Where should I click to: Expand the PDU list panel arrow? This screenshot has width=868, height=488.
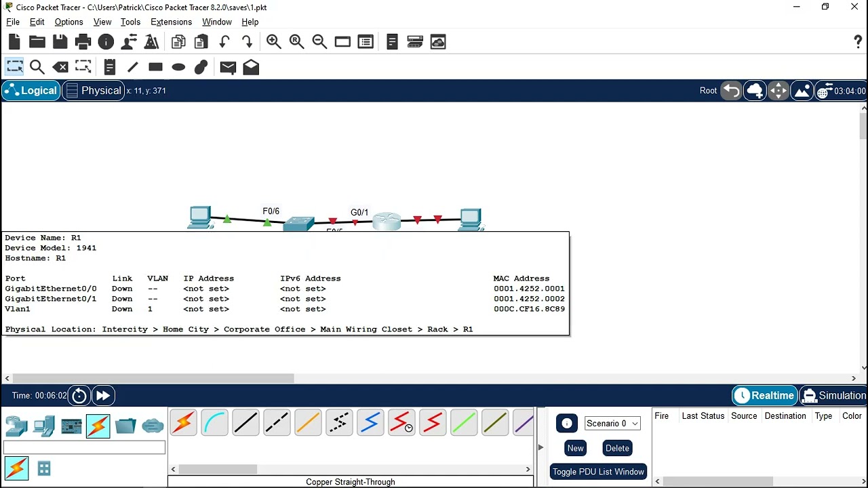[540, 447]
